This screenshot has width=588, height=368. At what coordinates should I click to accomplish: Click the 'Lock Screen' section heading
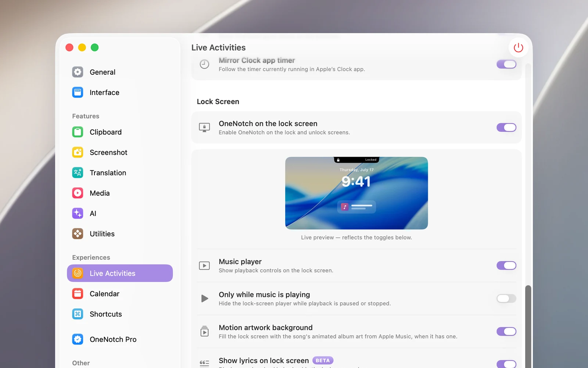218,102
